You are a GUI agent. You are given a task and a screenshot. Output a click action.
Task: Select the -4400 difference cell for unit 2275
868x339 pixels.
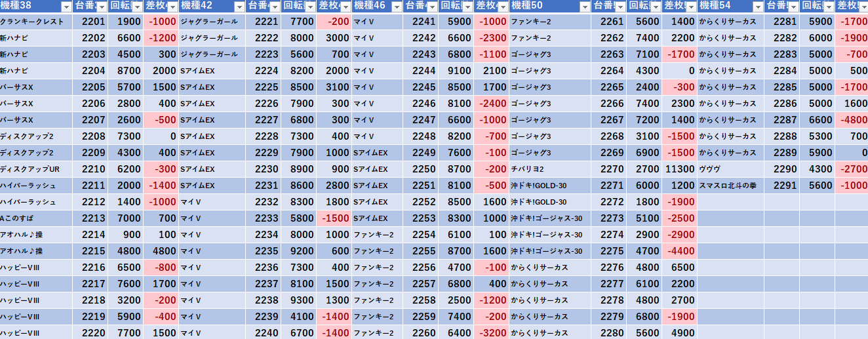click(x=679, y=251)
